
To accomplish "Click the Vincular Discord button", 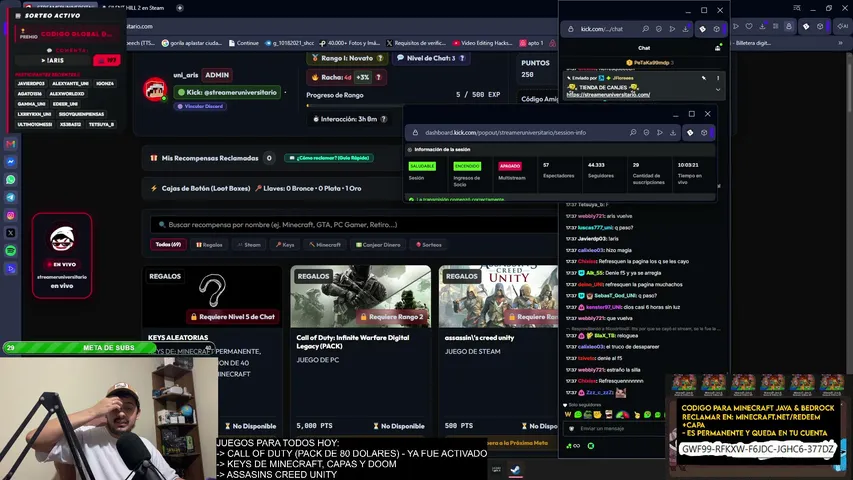I will (200, 107).
